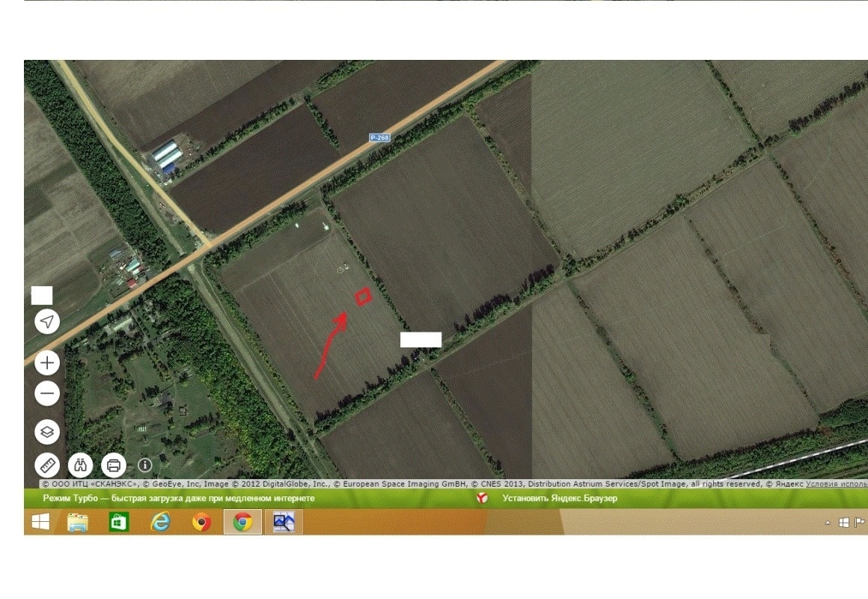Viewport: 868px width, 599px height.
Task: Open Internet Explorer from taskbar
Action: pos(160,522)
